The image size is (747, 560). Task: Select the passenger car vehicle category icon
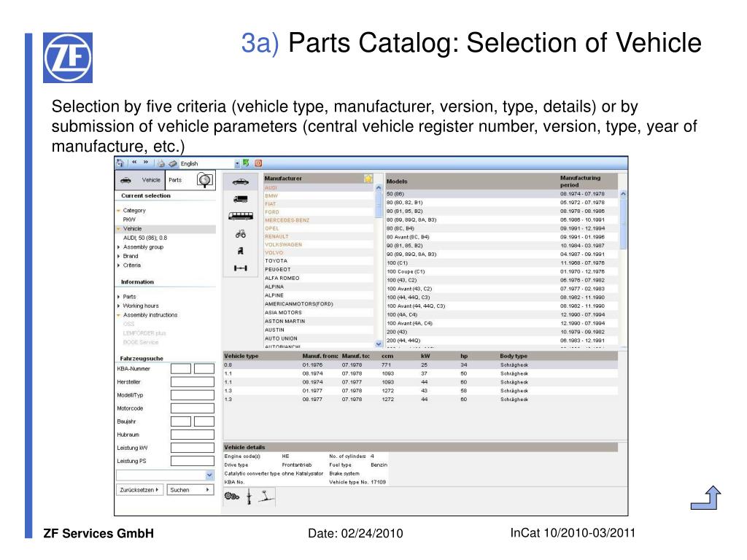pyautogui.click(x=241, y=182)
